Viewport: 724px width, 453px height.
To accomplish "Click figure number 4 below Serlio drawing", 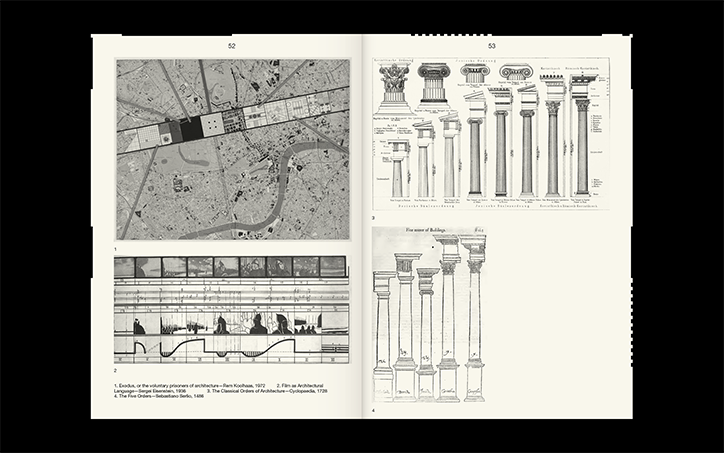I will [x=374, y=411].
